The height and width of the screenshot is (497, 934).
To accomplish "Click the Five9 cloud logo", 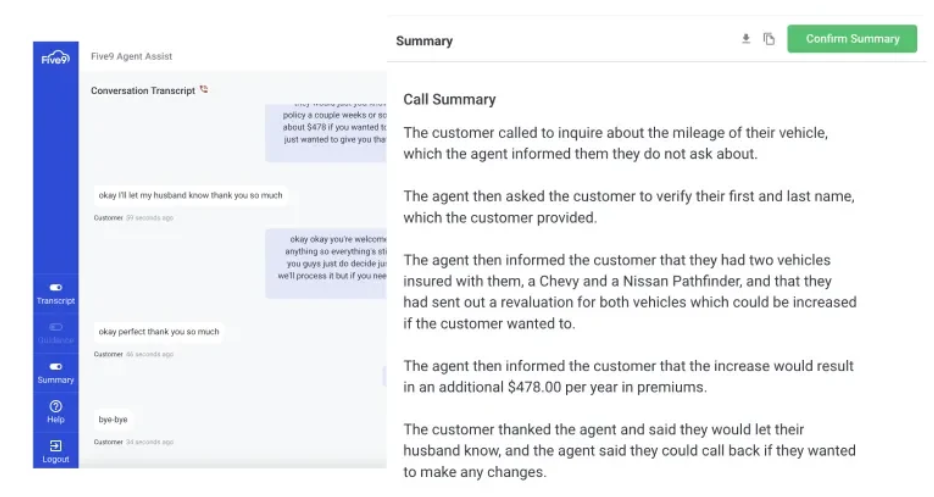I will (x=55, y=58).
